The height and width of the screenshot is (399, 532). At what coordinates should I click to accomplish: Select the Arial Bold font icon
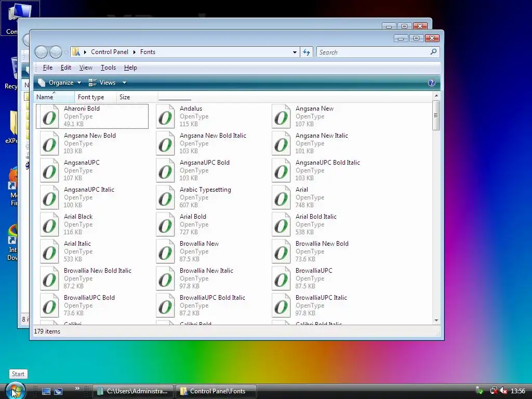(165, 224)
